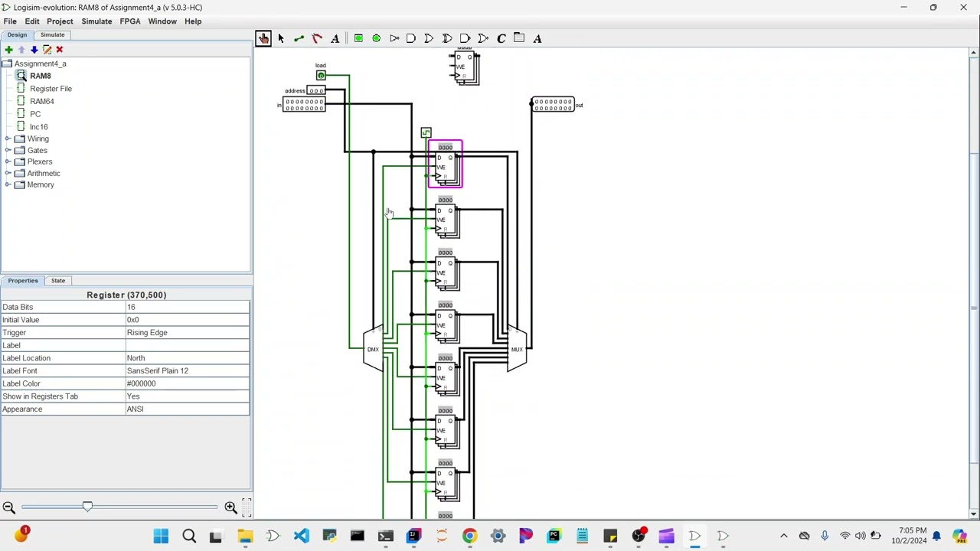Toggle the clock pin above registers
The image size is (980, 551).
click(x=426, y=133)
